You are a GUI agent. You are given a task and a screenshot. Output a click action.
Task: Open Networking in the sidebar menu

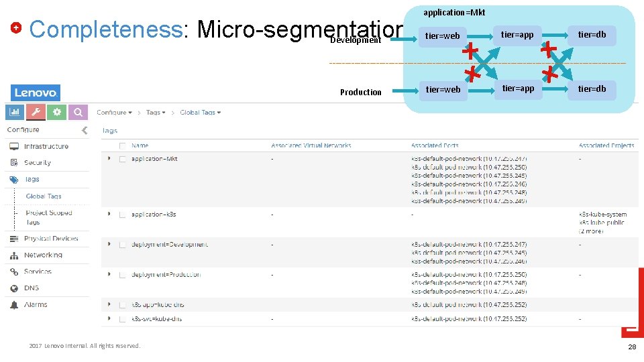pyautogui.click(x=43, y=255)
